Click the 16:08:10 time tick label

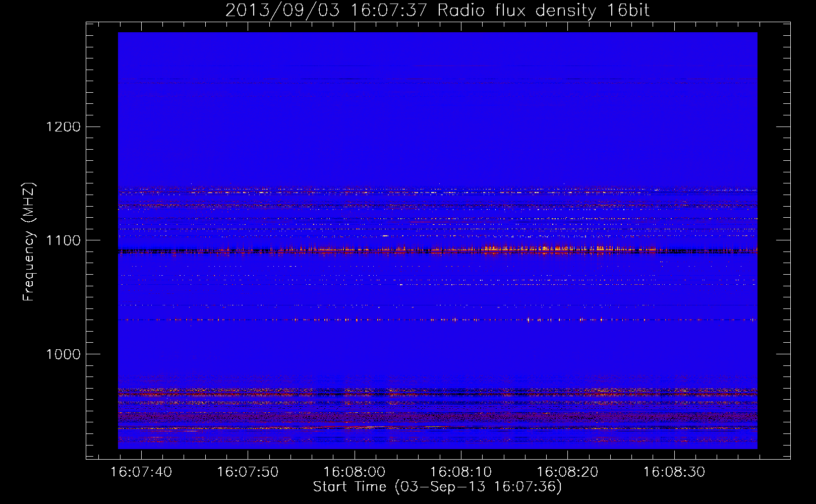[x=460, y=472]
